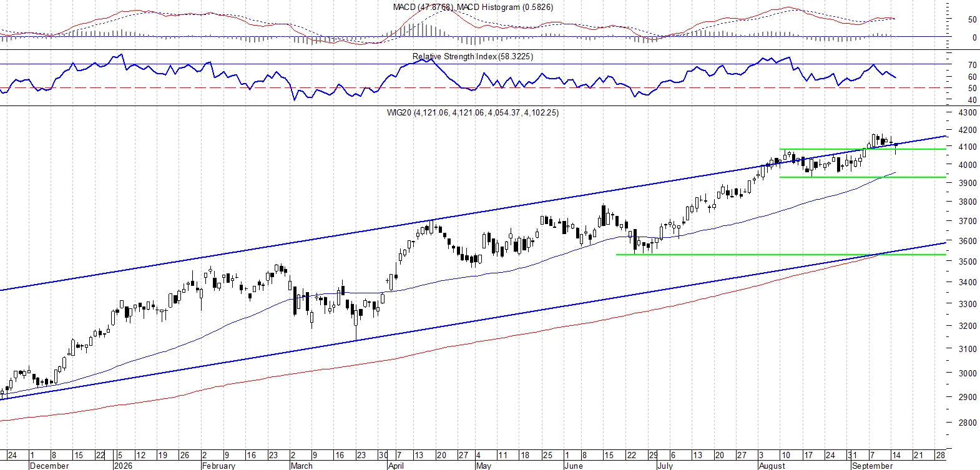This screenshot has width=980, height=470.
Task: Select the 3600 price axis label
Action: coord(968,241)
